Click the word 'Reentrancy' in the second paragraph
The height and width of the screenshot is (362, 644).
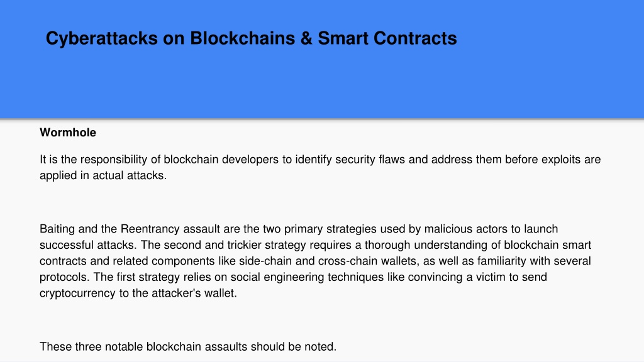[150, 229]
